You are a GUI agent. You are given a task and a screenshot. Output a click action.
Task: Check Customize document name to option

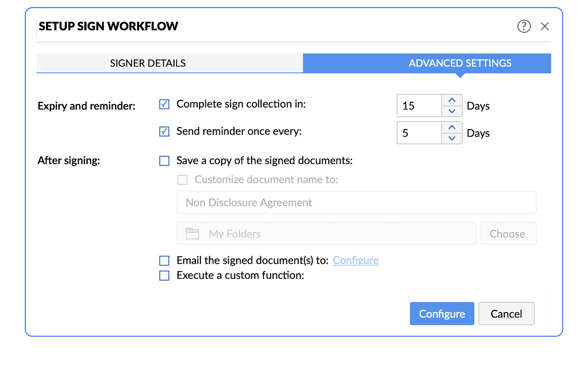[182, 180]
